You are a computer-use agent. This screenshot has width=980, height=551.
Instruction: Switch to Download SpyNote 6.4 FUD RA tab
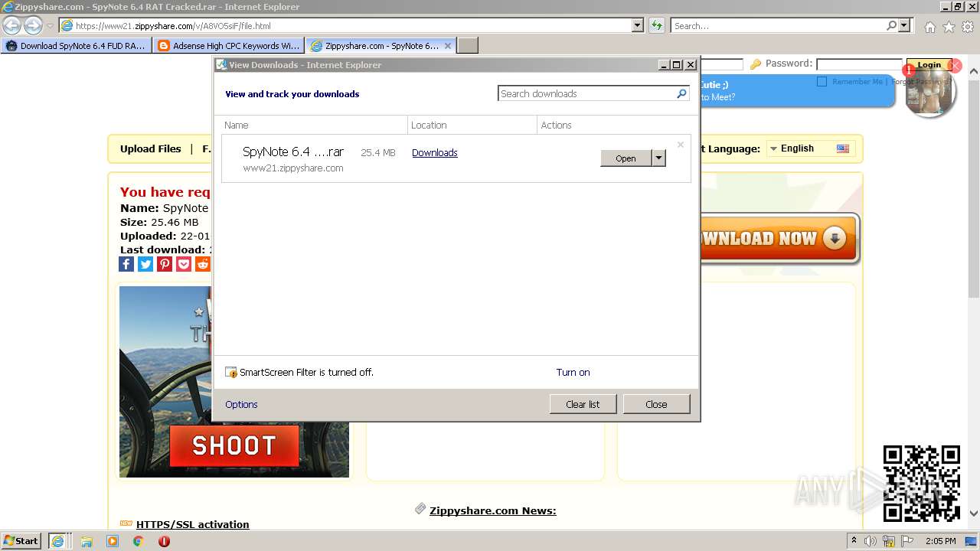(x=76, y=46)
